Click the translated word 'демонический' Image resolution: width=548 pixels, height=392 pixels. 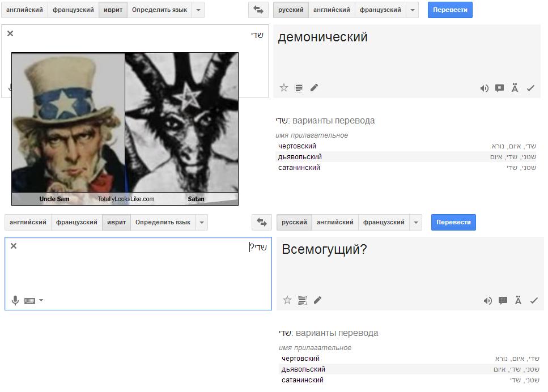tap(322, 37)
